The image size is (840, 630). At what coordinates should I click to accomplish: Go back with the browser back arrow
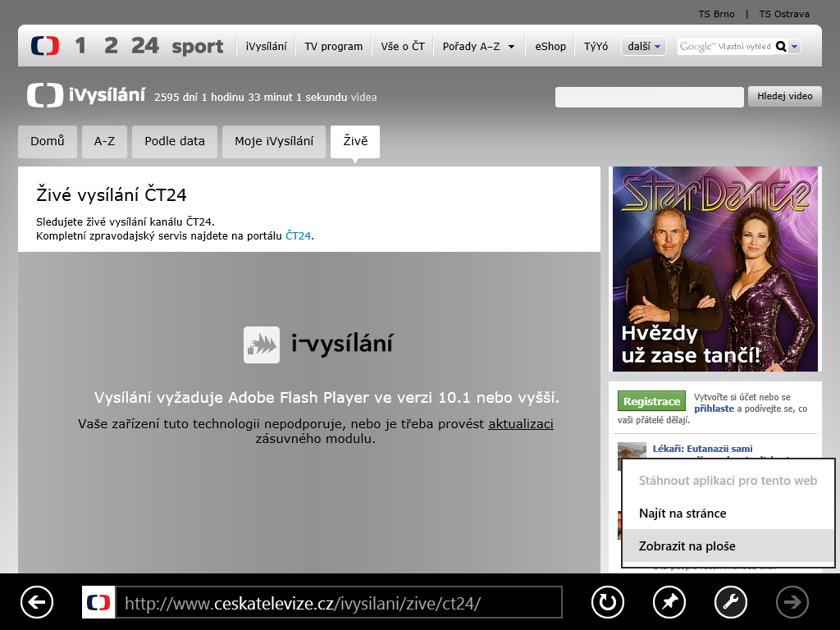37,602
